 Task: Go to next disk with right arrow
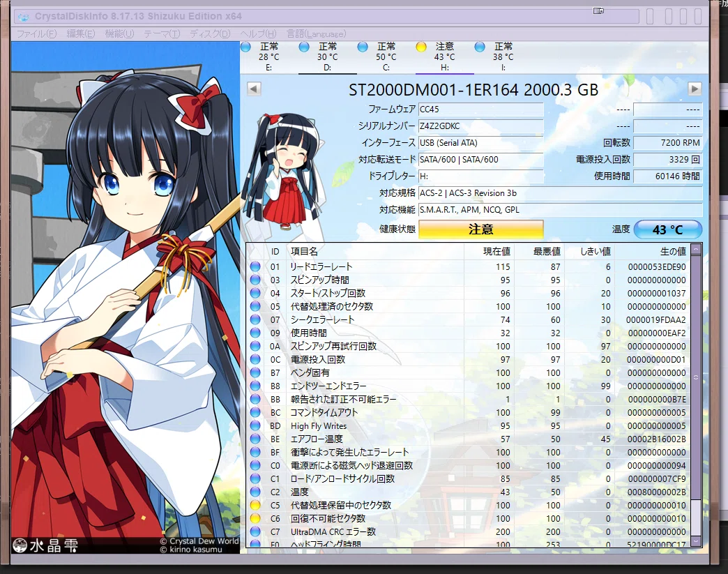coord(695,89)
